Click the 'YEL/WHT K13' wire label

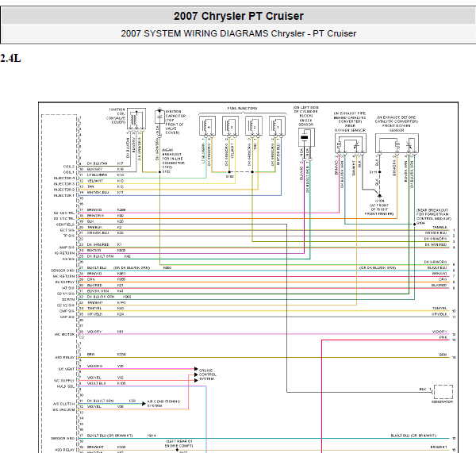106,181
